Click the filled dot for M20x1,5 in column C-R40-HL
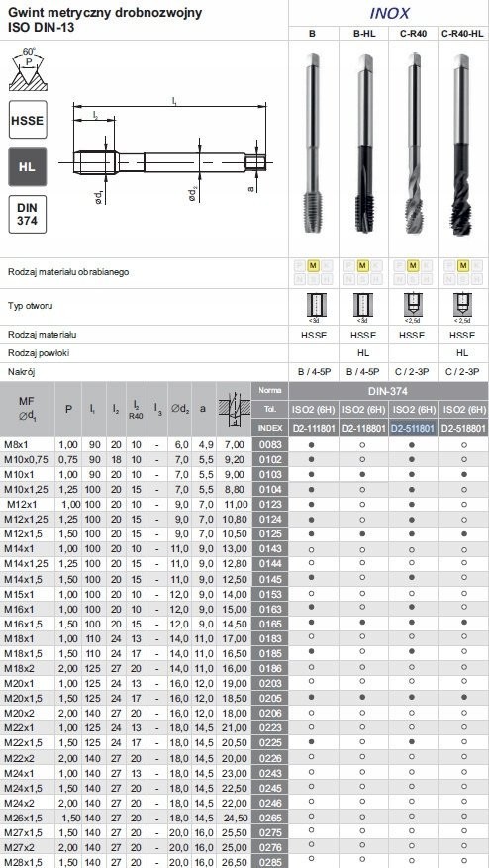 (x=463, y=698)
